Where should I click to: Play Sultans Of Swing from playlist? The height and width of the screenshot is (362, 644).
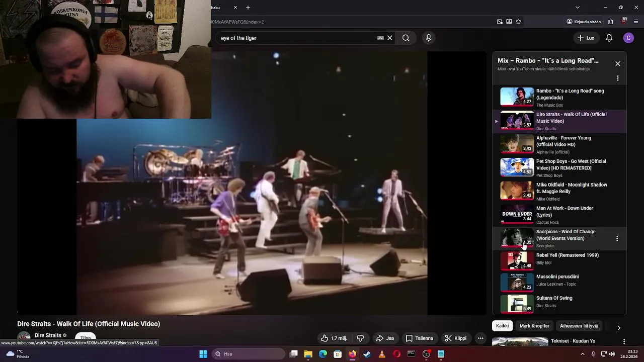pos(559,304)
